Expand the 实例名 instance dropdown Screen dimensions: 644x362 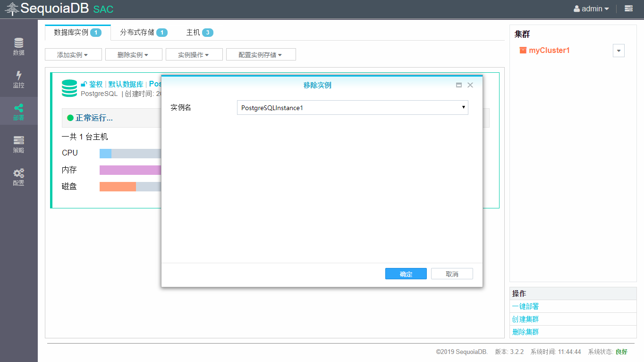click(352, 108)
